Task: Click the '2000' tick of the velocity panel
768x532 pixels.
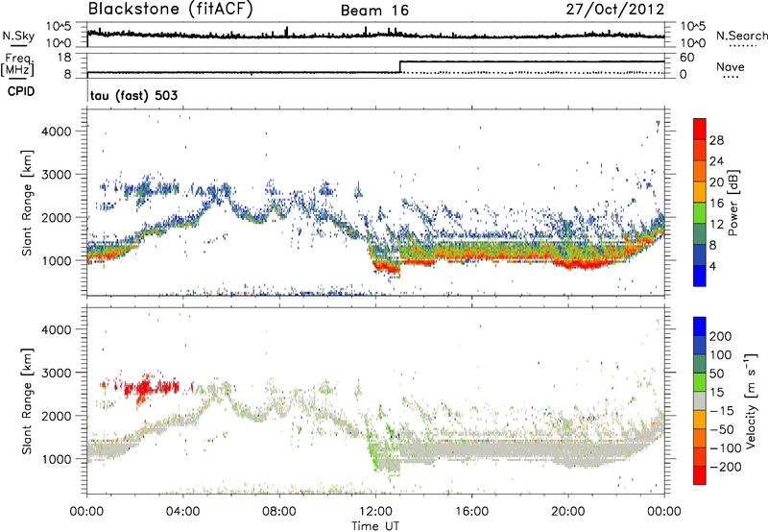Action: pos(56,416)
